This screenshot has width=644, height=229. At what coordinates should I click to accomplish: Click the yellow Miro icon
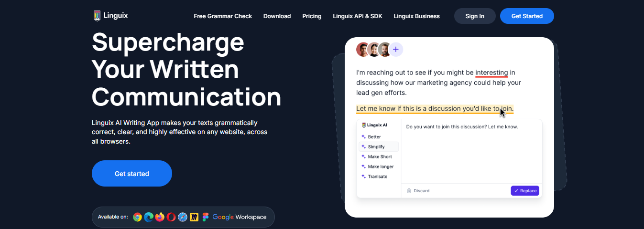click(x=194, y=217)
